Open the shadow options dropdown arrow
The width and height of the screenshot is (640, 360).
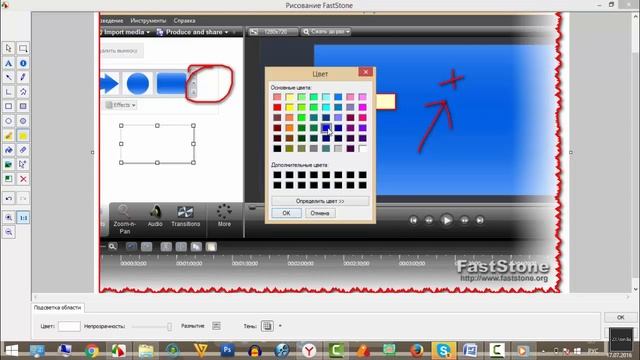coord(280,326)
